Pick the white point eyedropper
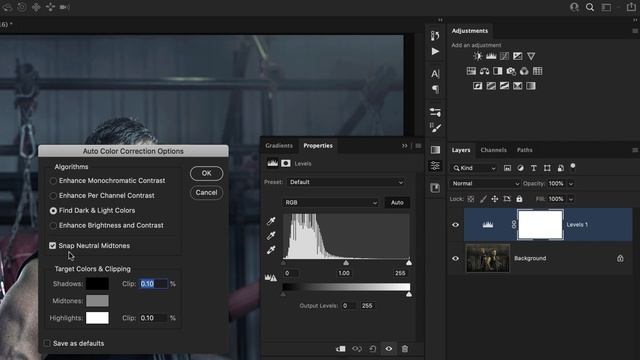This screenshot has height=360, width=640. click(271, 250)
